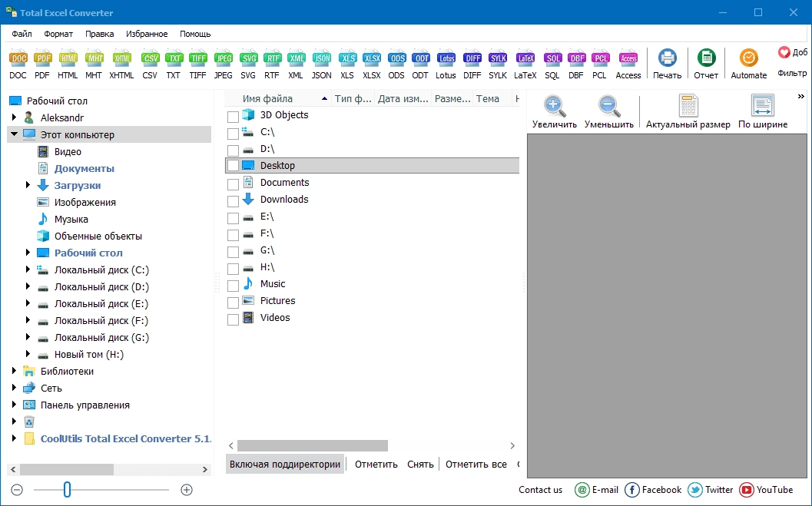The image size is (812, 506).
Task: Pick DBF conversion format
Action: 576,64
